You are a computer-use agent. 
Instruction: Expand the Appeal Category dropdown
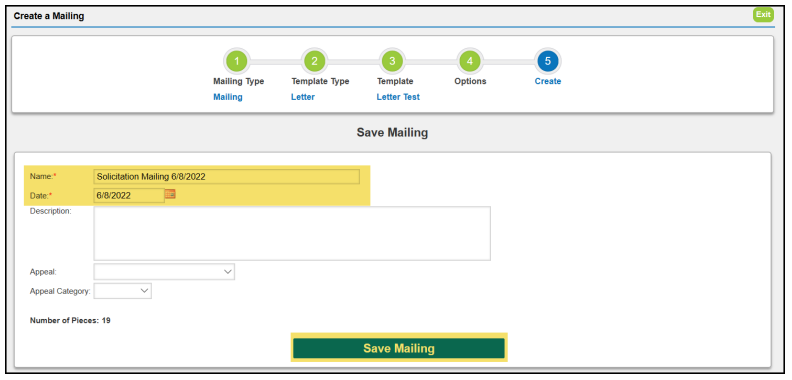[123, 291]
